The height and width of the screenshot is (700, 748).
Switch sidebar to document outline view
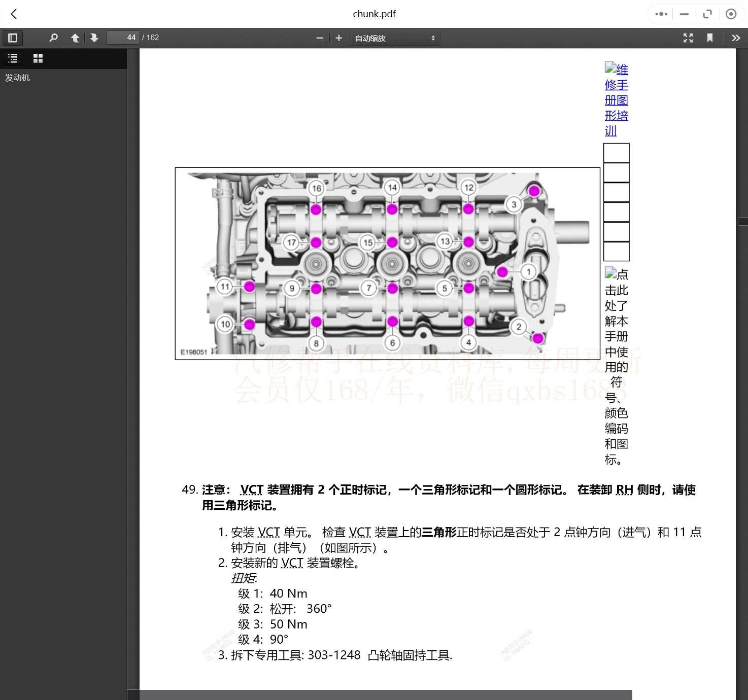coord(13,58)
